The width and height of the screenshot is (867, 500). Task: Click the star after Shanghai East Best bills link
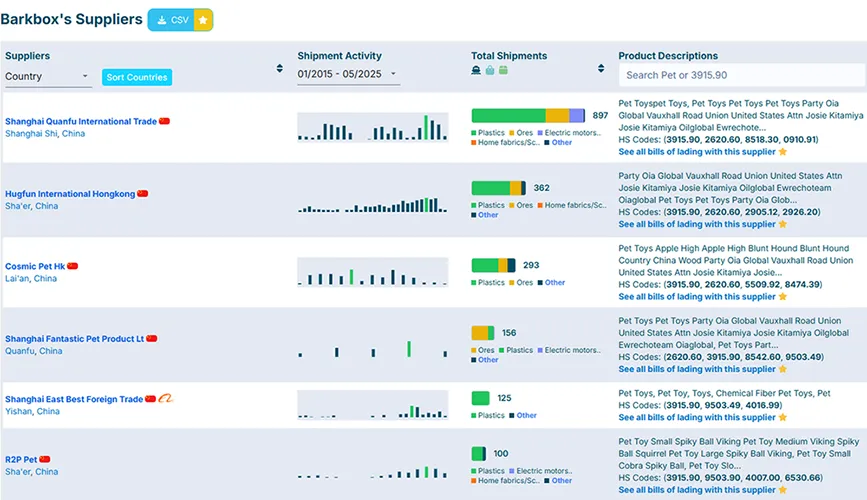783,417
